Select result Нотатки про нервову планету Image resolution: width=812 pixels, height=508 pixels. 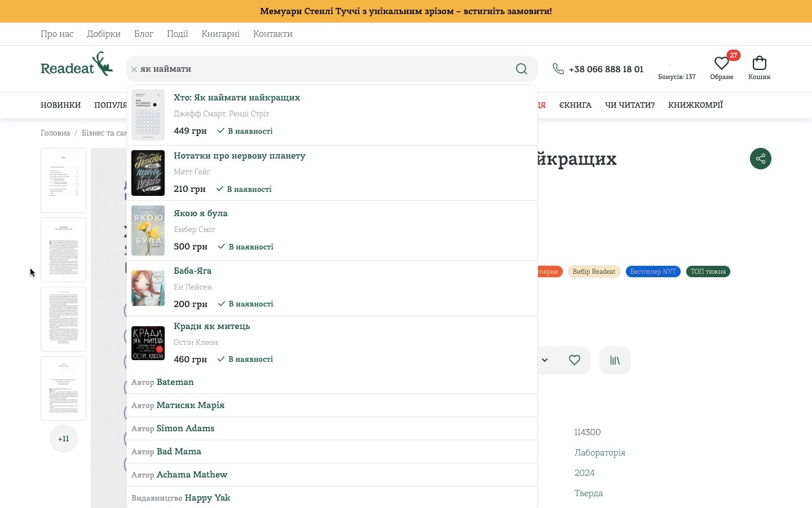(240, 156)
